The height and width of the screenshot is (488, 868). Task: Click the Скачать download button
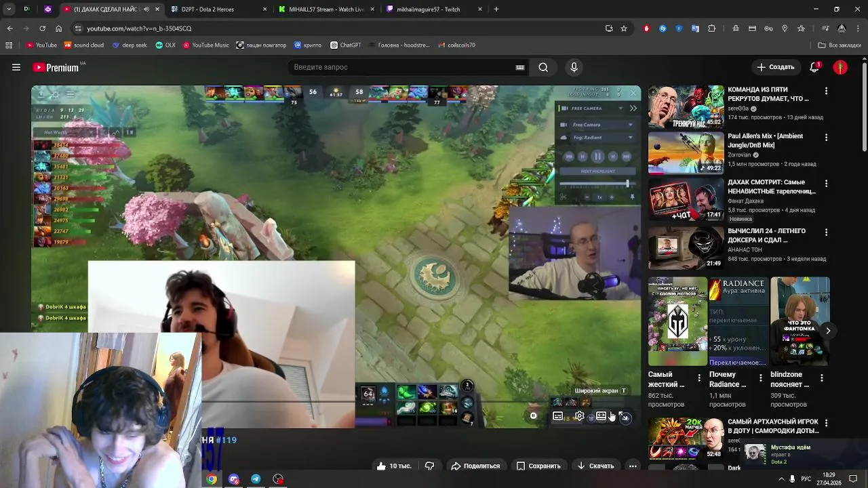coord(595,466)
